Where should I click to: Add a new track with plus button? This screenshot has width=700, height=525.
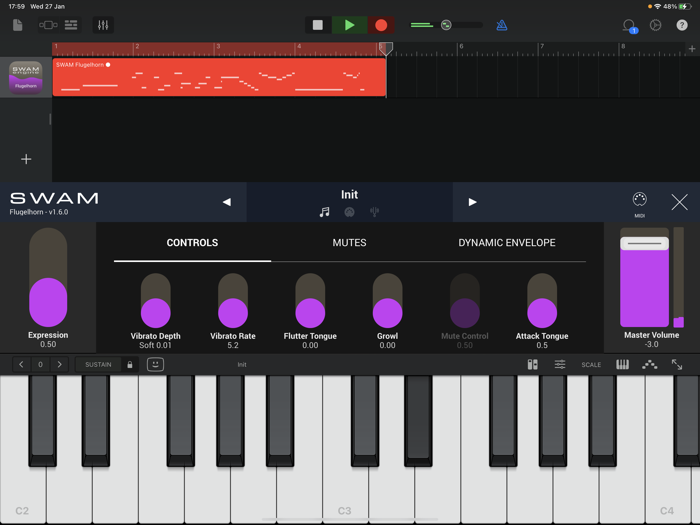pyautogui.click(x=26, y=159)
